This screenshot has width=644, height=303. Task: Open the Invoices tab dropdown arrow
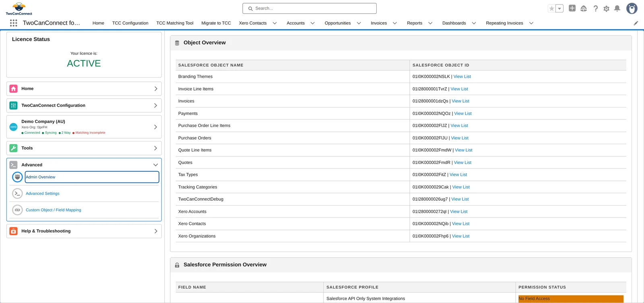pos(395,23)
